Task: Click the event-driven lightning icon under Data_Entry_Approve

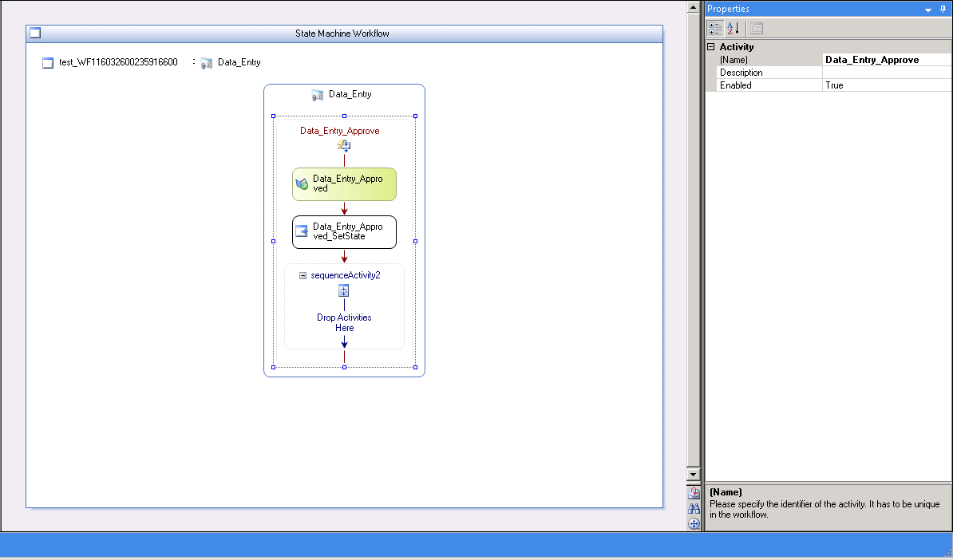Action: click(x=344, y=146)
